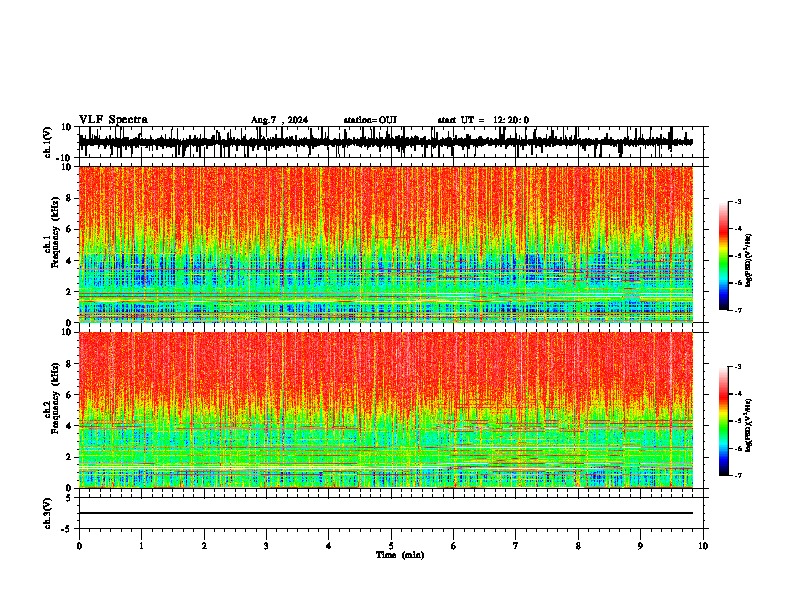Click the ch.1 spectrogram plot
Image resolution: width=792 pixels, height=612 pixels.
coord(385,244)
